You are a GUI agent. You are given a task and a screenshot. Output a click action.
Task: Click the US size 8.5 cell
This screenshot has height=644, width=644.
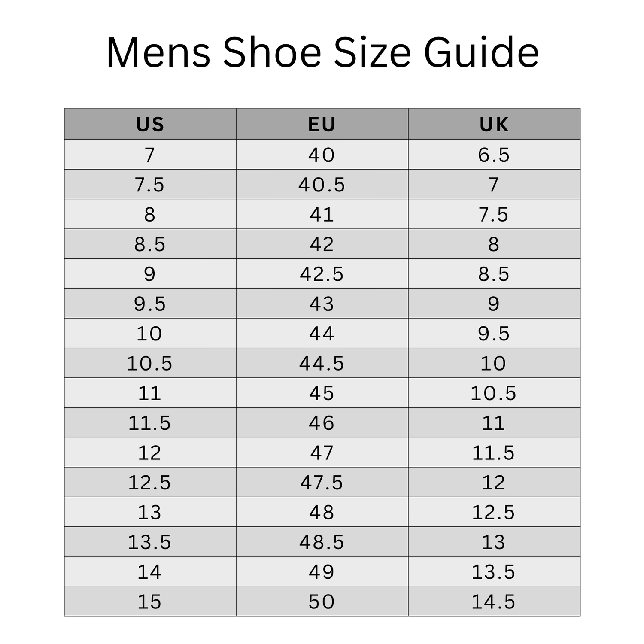tap(150, 244)
